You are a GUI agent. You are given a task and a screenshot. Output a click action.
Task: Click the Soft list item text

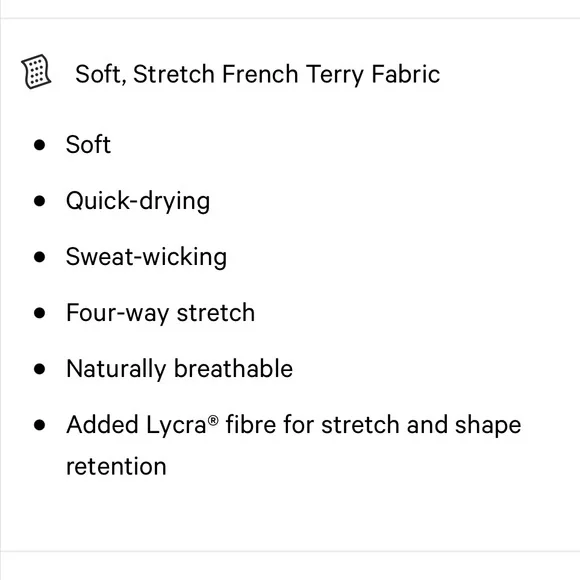[x=88, y=144]
